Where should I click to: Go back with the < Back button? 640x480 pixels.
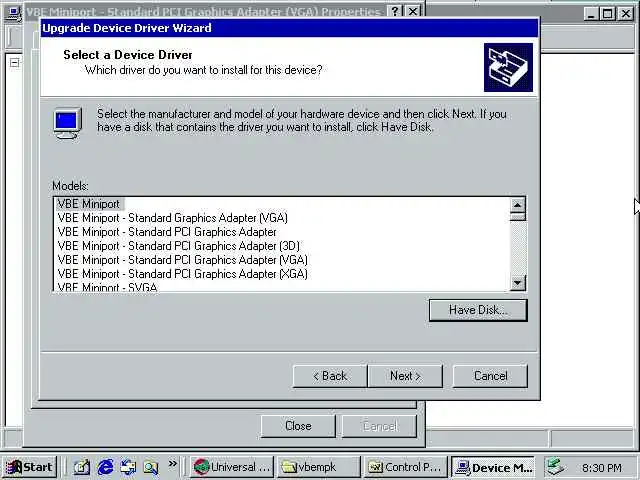[x=330, y=376]
